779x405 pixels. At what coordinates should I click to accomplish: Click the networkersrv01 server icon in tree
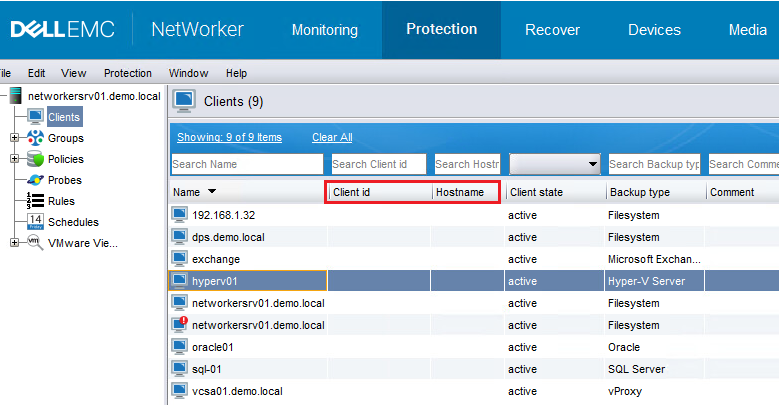point(16,96)
